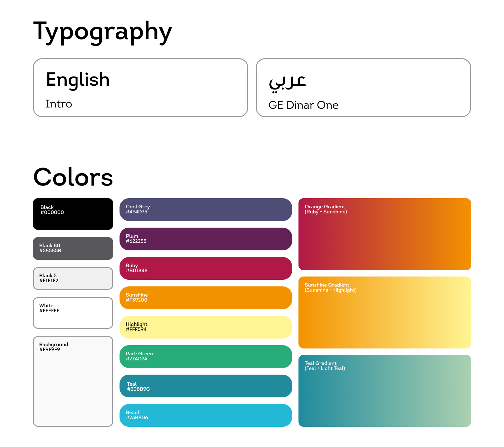Pick the Black 5 #F1F1F2 swatch
504x447 pixels.
[x=73, y=279]
